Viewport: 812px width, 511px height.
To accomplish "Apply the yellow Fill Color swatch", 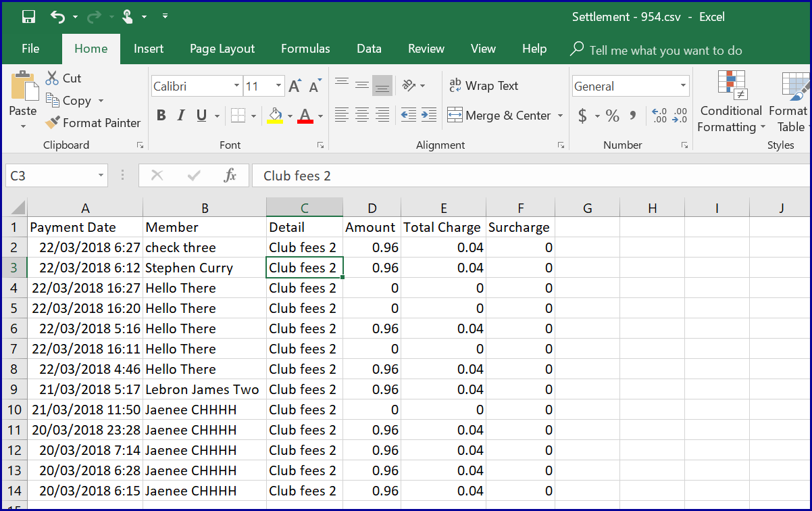I will 275,116.
